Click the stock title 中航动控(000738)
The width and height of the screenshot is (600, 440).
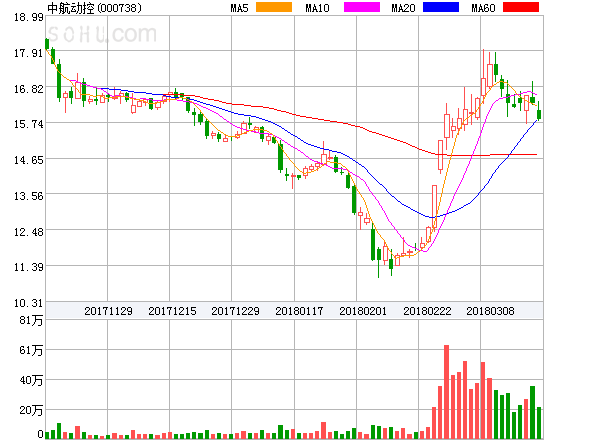tap(94, 8)
